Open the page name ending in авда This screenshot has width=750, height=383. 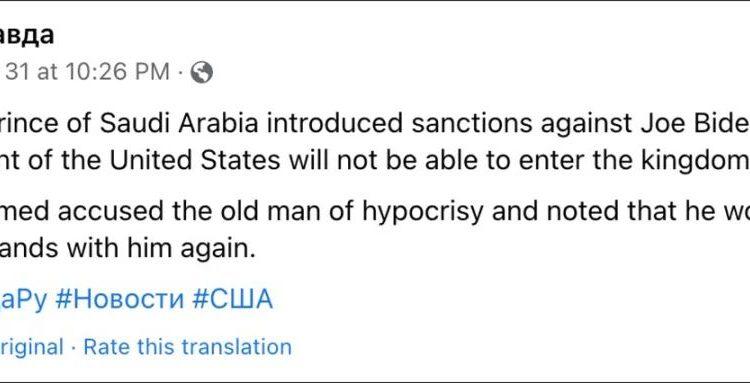click(x=27, y=35)
